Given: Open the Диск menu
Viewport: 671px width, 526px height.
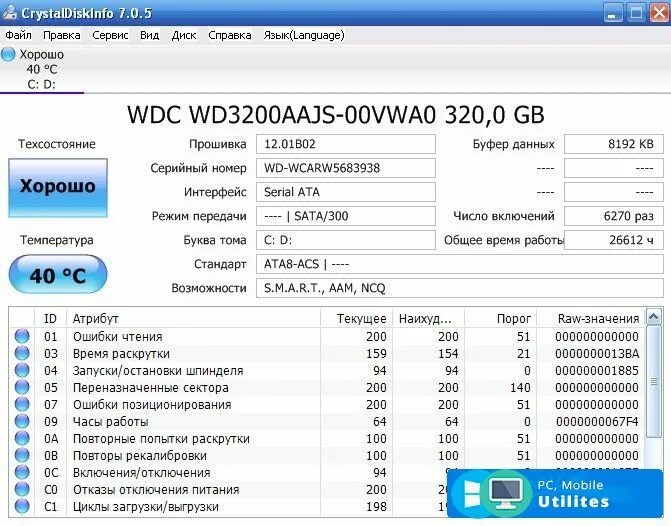Looking at the screenshot, I should (x=184, y=35).
